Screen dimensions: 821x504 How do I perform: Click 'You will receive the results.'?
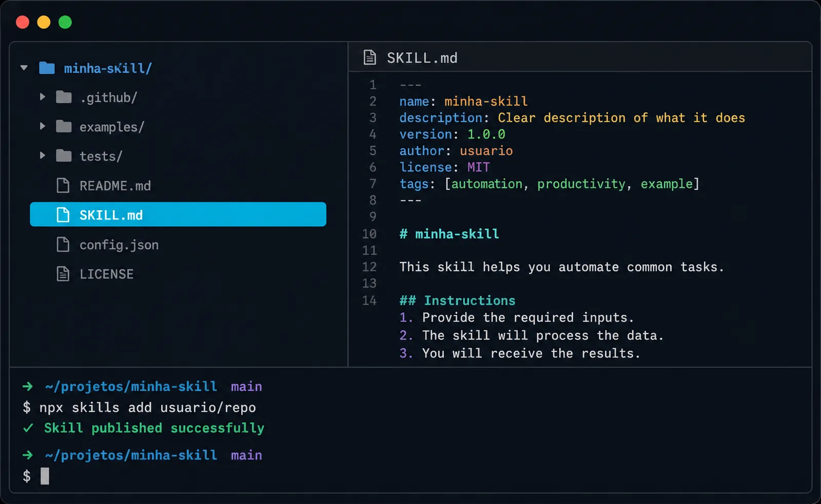tap(531, 353)
